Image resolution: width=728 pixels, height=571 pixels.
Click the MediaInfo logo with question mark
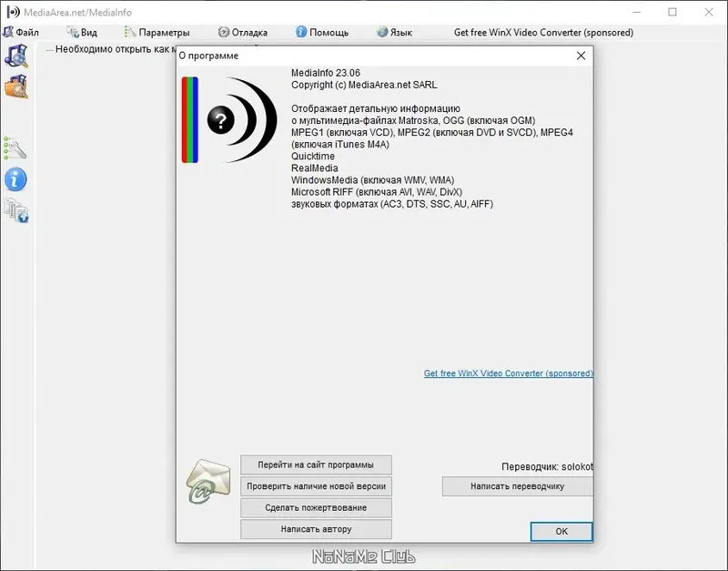(230, 120)
